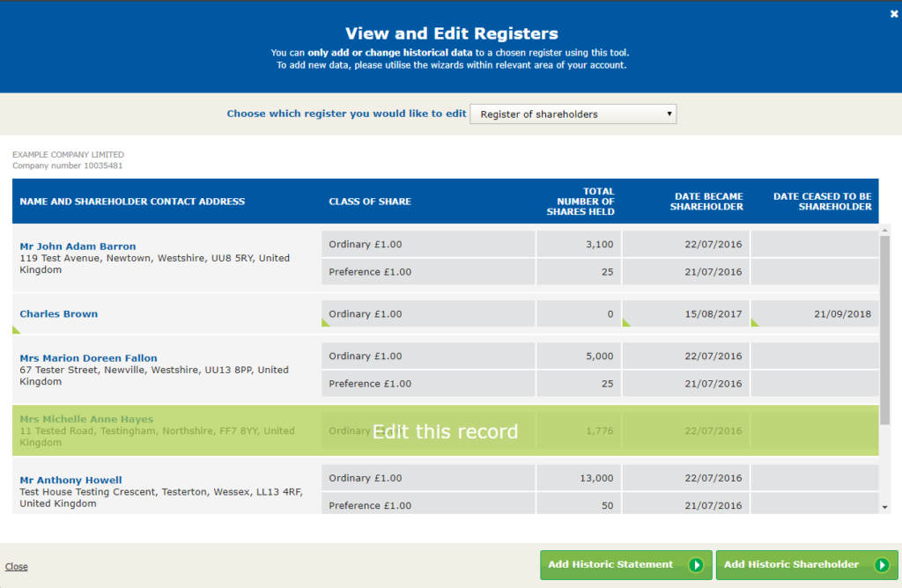Select Charles Brown shareholder name

click(58, 314)
